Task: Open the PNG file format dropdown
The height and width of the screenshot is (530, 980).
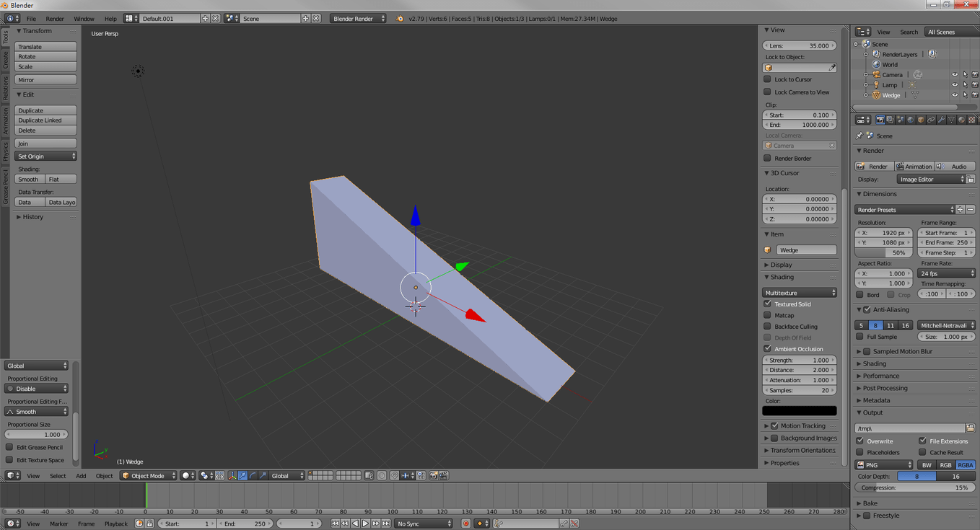Action: [x=884, y=465]
